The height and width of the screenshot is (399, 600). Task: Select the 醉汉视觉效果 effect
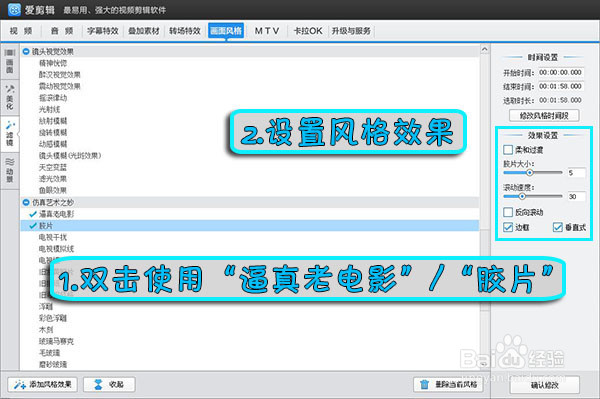click(x=60, y=75)
